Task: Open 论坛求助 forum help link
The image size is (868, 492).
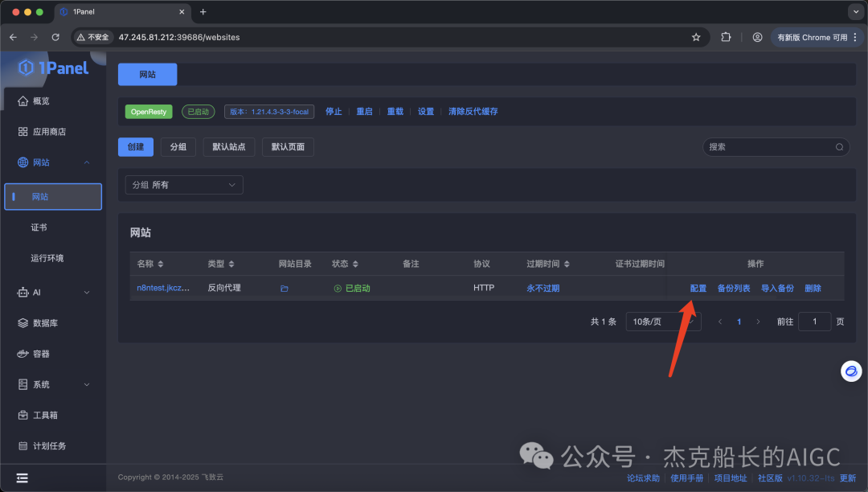Action: [643, 478]
